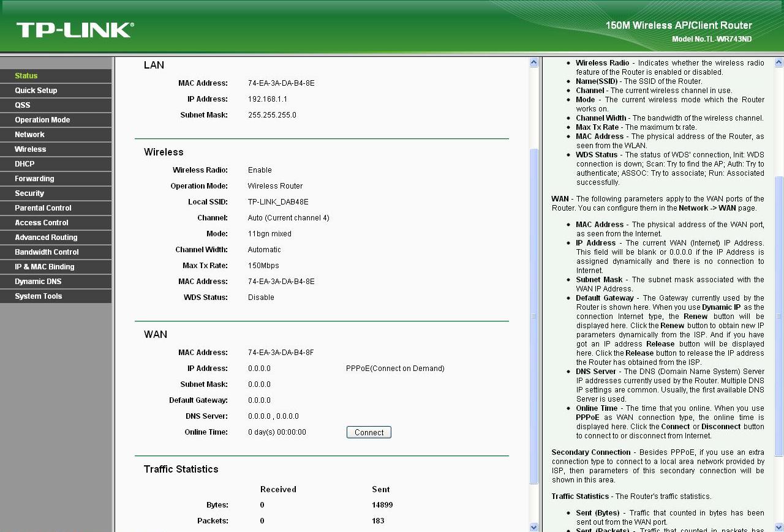
Task: Click LAN MAC address 74-EA-3A-DA-B4-8E
Action: coord(281,83)
